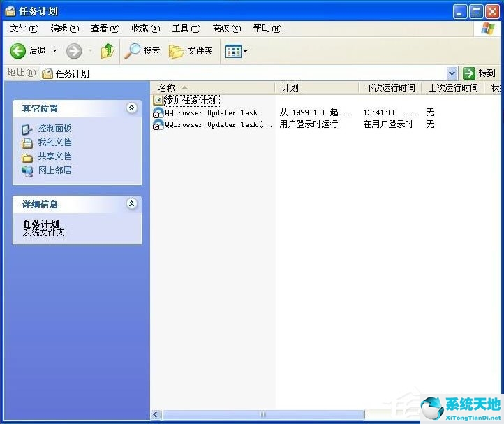Sort by the 下次运行时间 column header
Image resolution: width=504 pixels, height=424 pixels.
pos(390,87)
